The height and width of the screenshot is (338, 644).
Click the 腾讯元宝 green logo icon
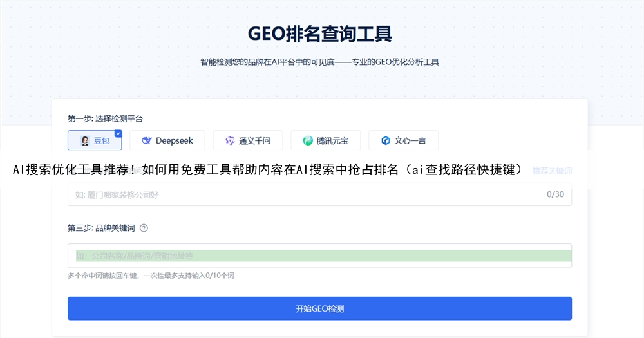[308, 140]
